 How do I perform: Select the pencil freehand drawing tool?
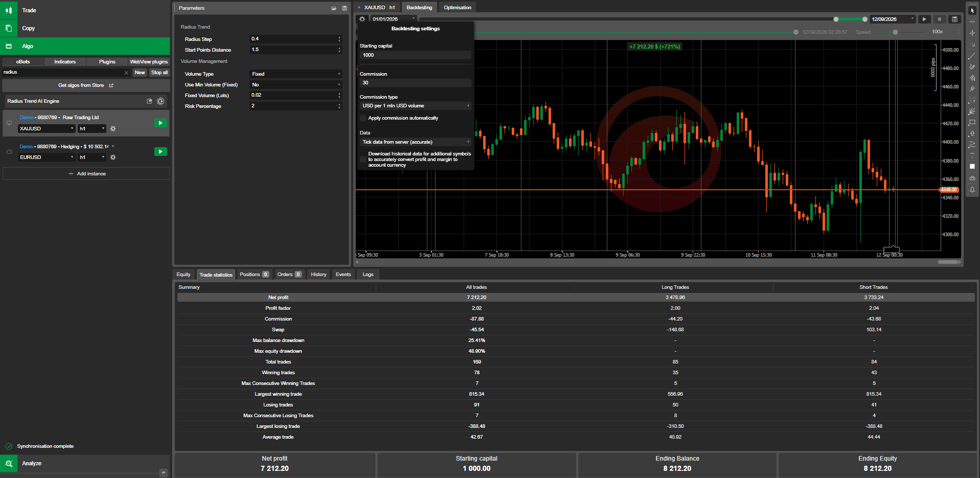pos(972,67)
